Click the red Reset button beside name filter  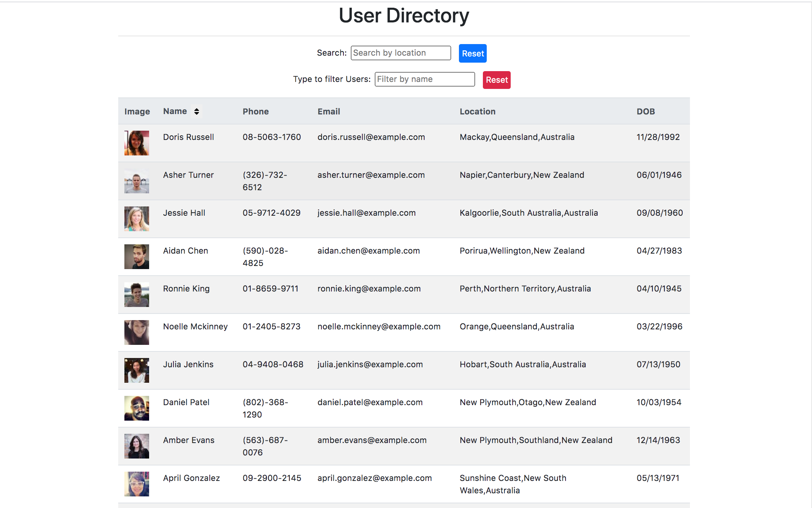496,80
